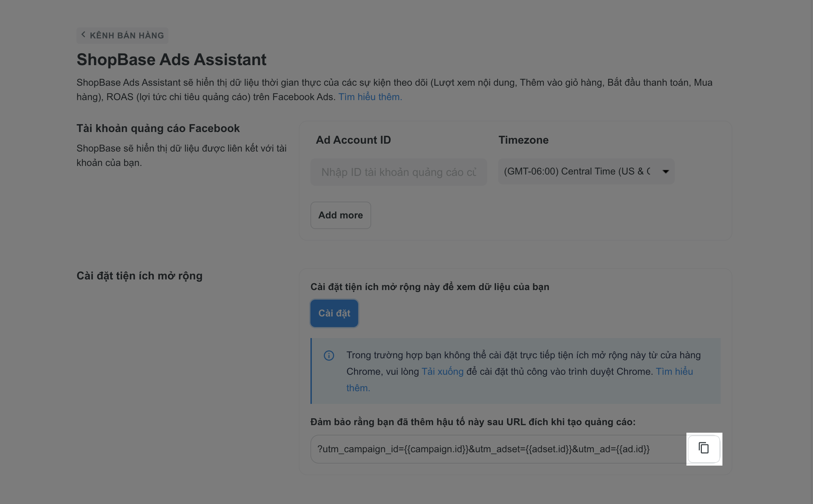Screen dimensions: 813x504
Task: Click the Ad Account ID input field
Action: pos(399,172)
